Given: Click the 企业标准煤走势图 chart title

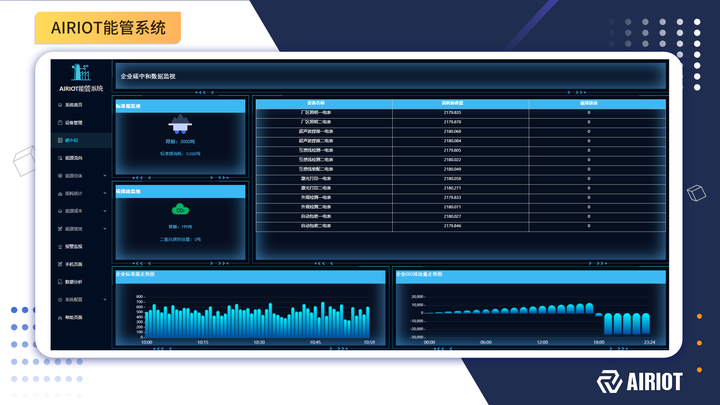Looking at the screenshot, I should (x=135, y=274).
